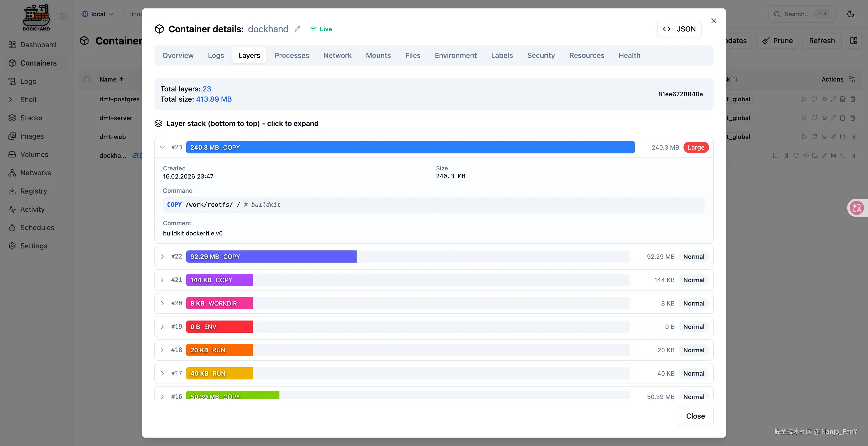868x446 pixels.
Task: Click the trash icon on dmt-postgres row
Action: coord(853,99)
